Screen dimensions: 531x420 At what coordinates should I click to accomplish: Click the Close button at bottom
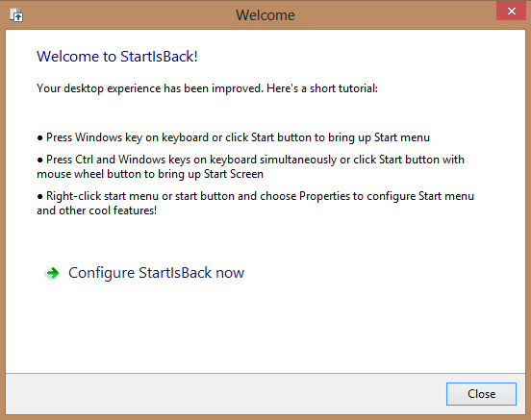click(481, 394)
